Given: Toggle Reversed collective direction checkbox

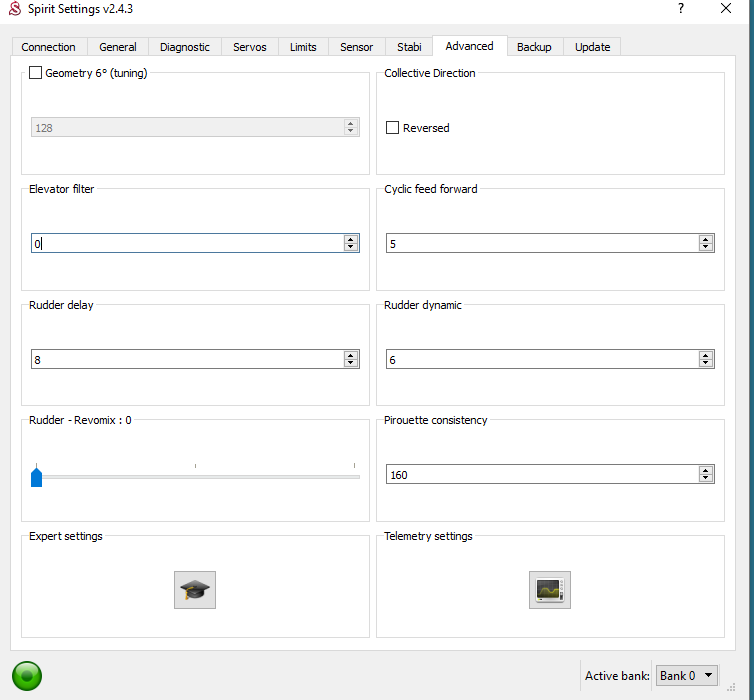Looking at the screenshot, I should pos(393,128).
